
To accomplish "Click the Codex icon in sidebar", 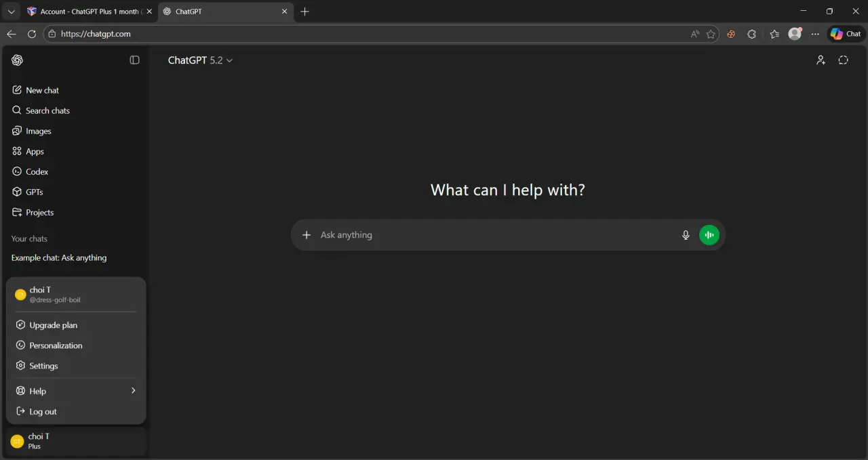I will pos(17,171).
